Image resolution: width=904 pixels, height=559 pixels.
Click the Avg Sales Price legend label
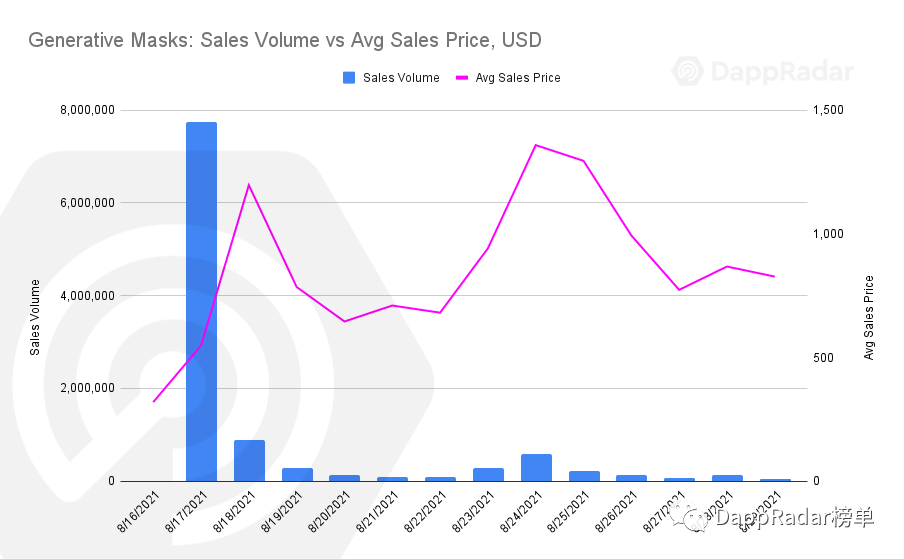click(518, 77)
